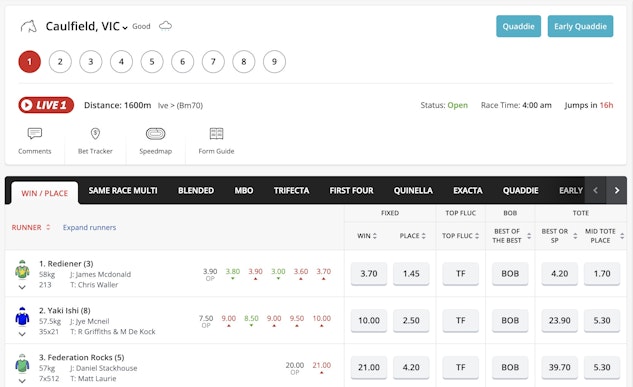Viewport: 633px width, 387px height.
Task: Sort by fixed PLACE column
Action: coord(413,236)
